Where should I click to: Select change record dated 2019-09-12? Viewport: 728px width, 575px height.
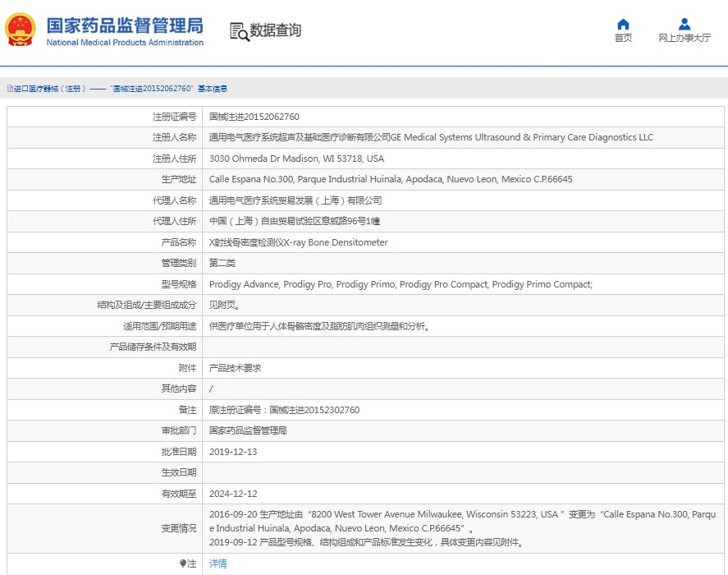367,542
